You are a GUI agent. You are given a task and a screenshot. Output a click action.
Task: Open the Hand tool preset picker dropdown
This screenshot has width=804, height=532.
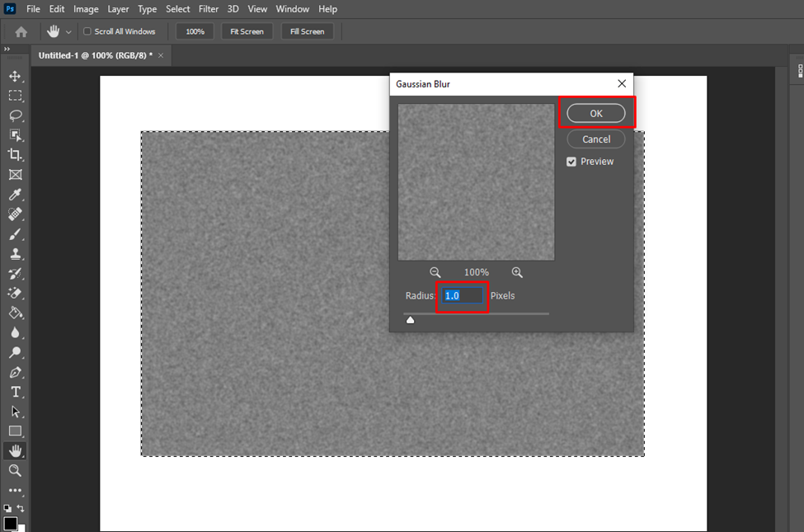click(x=68, y=32)
